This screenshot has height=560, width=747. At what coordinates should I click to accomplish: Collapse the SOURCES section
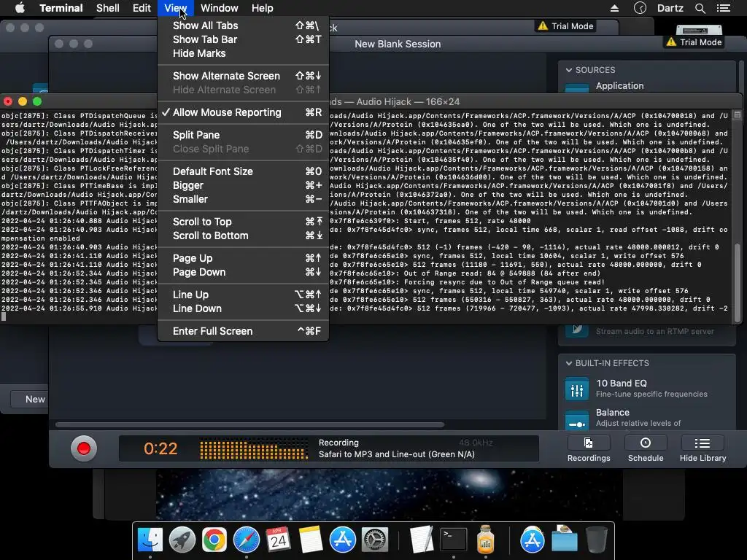tap(569, 70)
